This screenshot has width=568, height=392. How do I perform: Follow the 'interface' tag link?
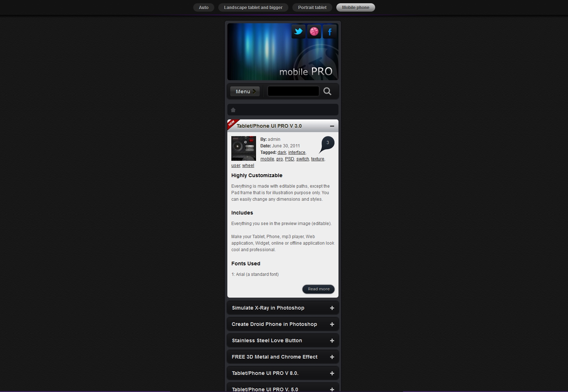297,152
